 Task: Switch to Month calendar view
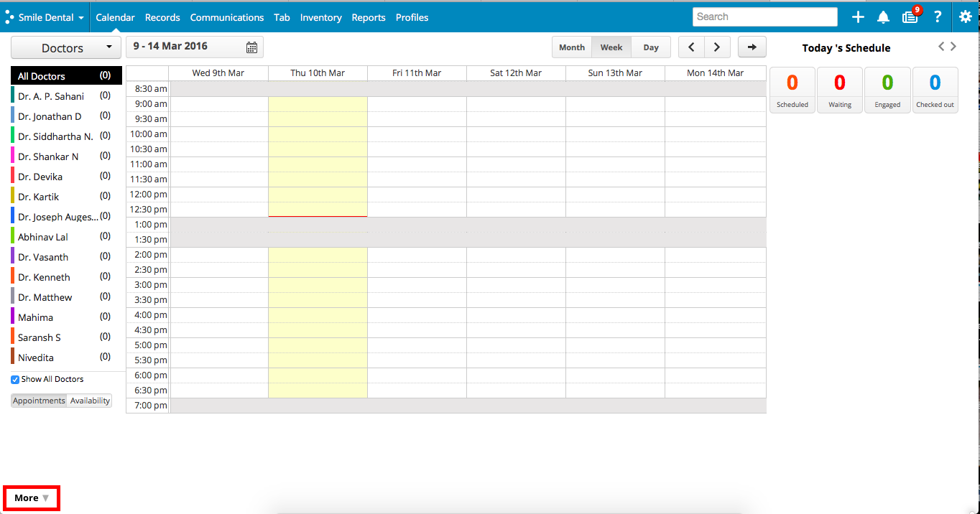571,46
